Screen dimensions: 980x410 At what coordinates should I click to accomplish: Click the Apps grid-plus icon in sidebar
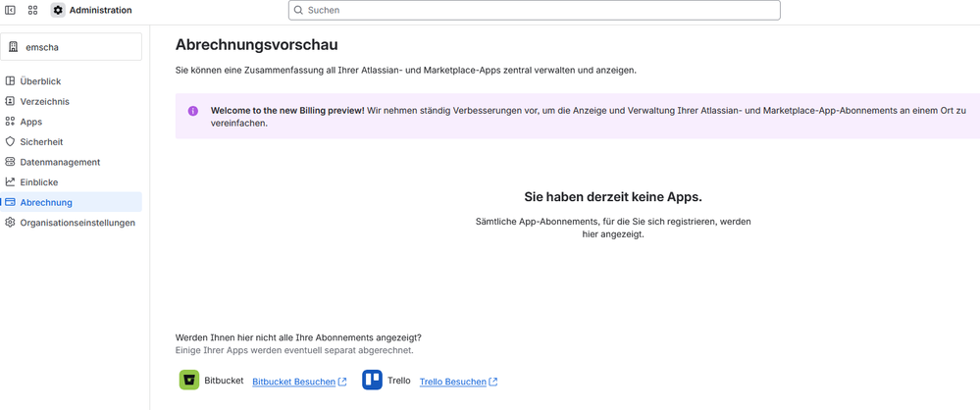click(x=10, y=122)
